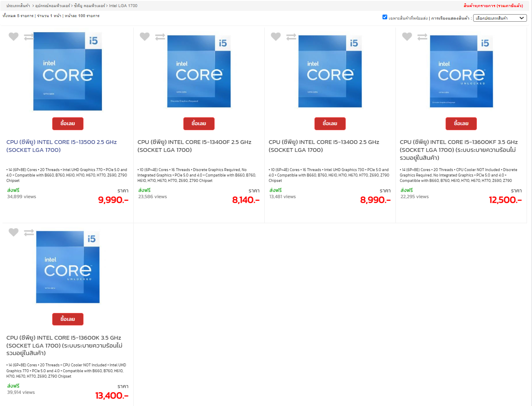Image resolution: width=532 pixels, height=406 pixels.
Task: Buy the Core i5-13500 with ซื้อเลย
Action: (x=68, y=124)
